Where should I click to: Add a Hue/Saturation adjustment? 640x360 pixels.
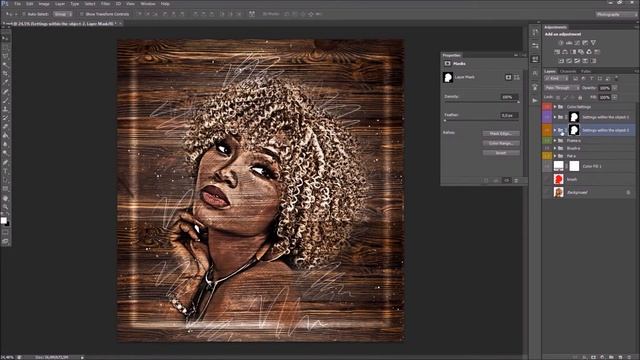557,52
